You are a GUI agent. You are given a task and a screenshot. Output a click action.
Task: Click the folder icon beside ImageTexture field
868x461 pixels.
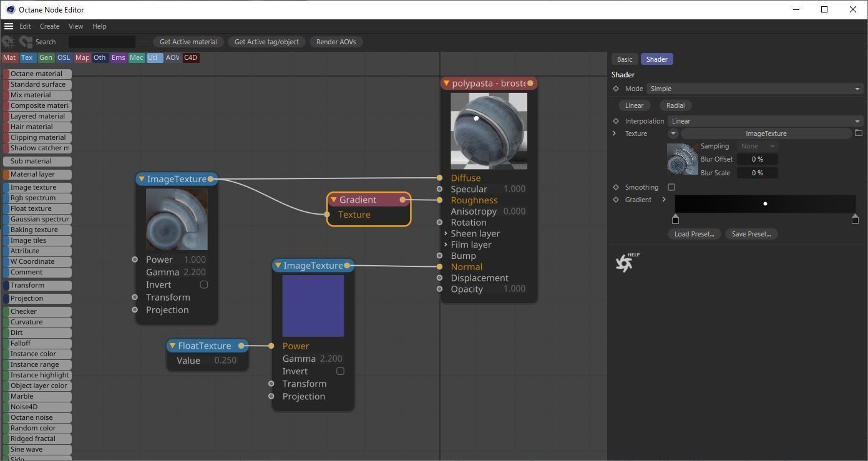coord(859,133)
